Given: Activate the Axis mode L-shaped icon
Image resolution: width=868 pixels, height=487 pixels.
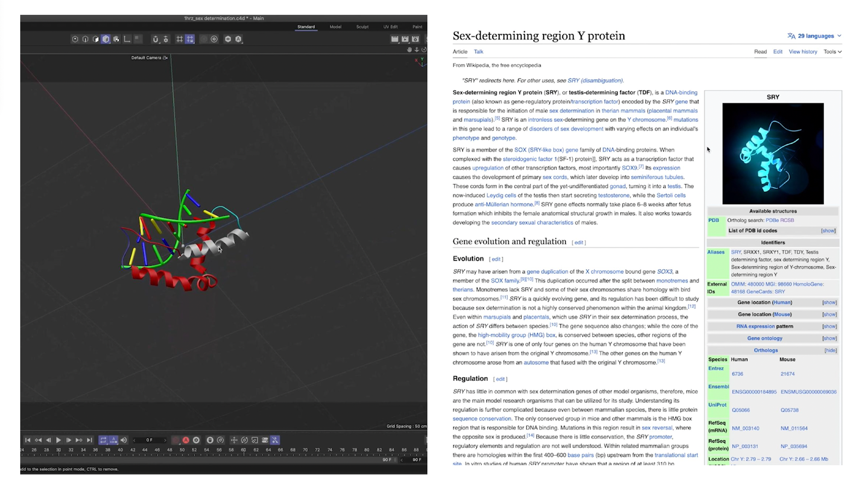Looking at the screenshot, I should tap(127, 39).
